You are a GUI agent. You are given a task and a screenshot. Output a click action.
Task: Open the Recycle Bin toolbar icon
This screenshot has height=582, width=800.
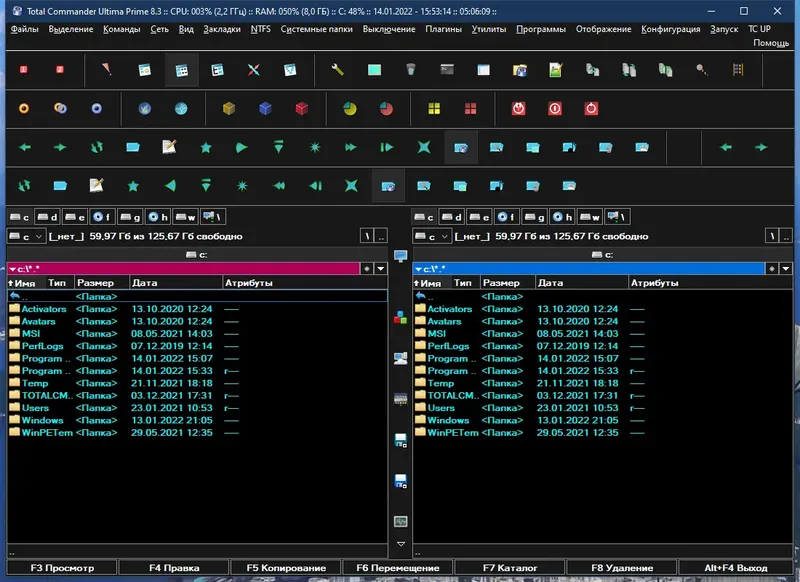[x=411, y=70]
